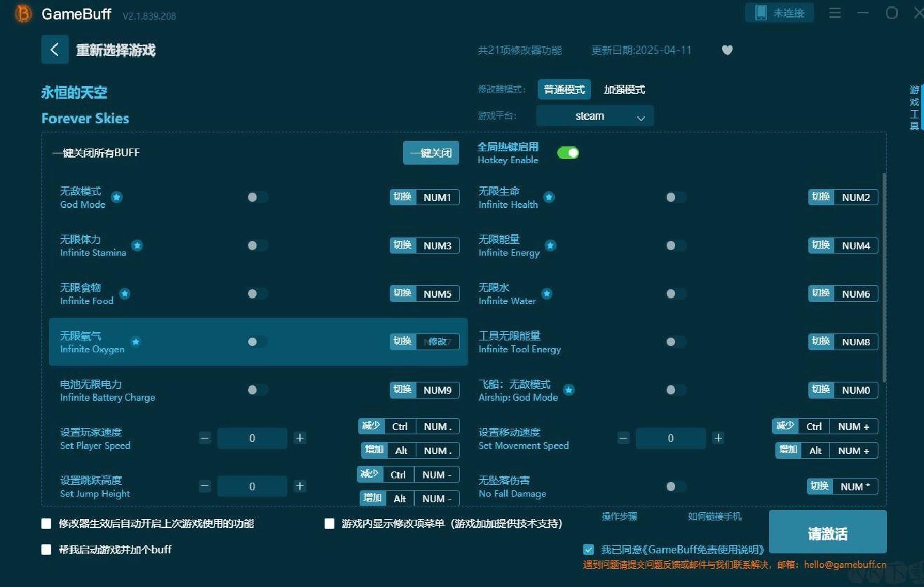The width and height of the screenshot is (924, 587).
Task: Toggle Infinite Food switch
Action: click(257, 293)
